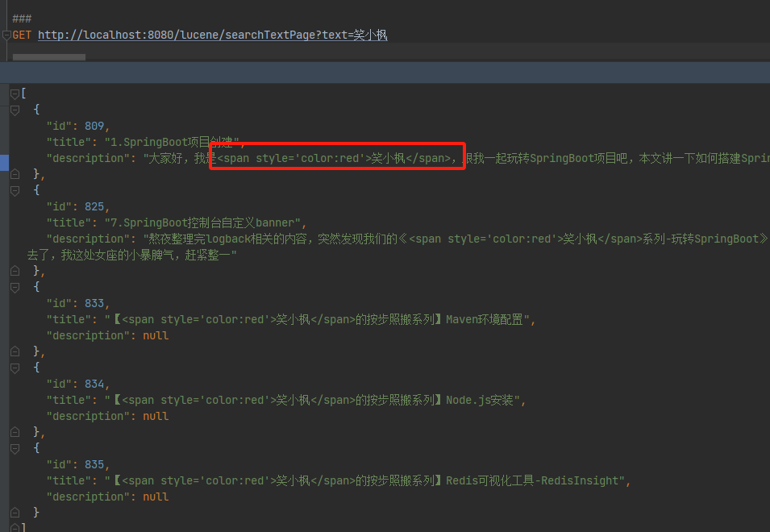The width and height of the screenshot is (770, 532).
Task: Click the fold-end marker closing the id 835 object
Action: click(x=15, y=513)
